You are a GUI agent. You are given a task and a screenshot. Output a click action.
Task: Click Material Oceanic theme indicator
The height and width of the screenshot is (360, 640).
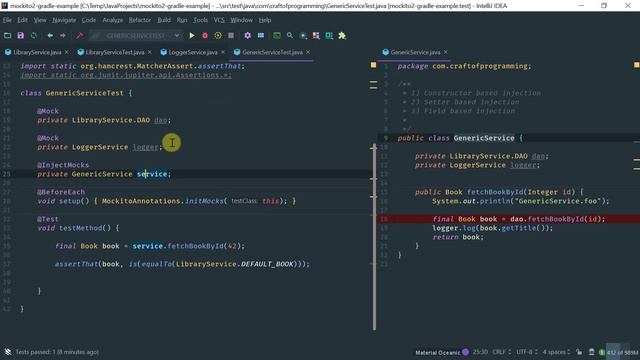point(442,352)
